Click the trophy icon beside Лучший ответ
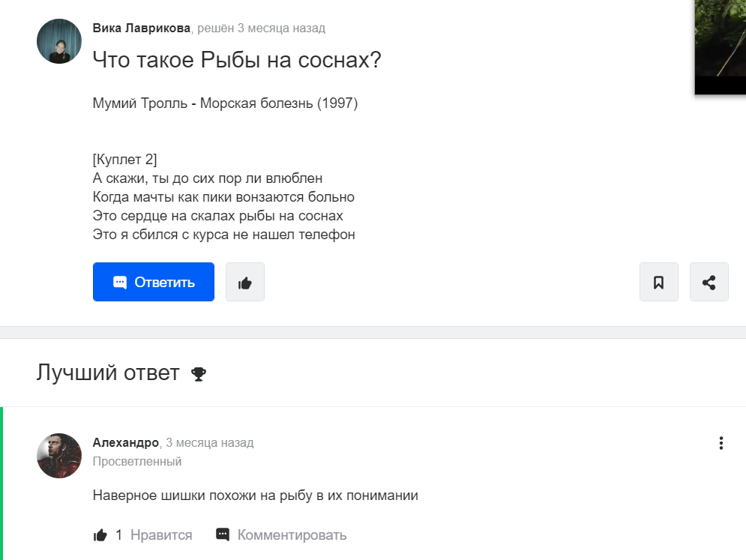 pos(199,374)
